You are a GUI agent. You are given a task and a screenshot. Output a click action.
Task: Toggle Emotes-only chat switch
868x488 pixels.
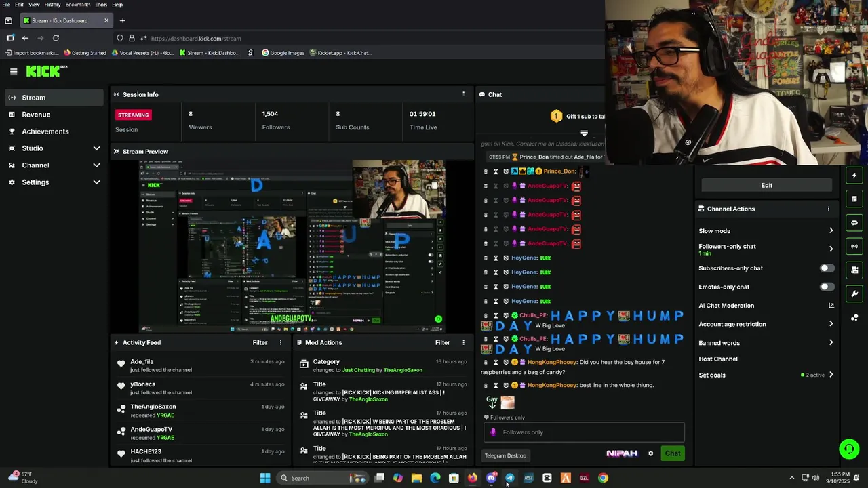[x=827, y=287]
